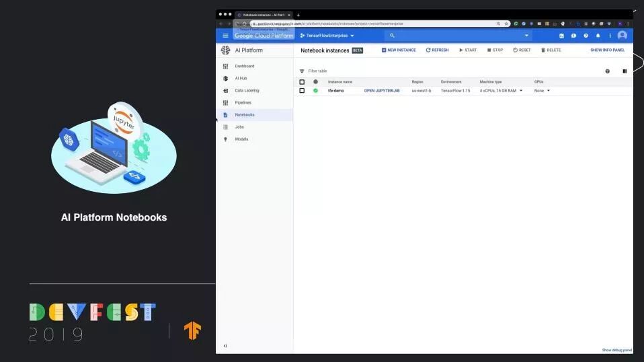This screenshot has height=362, width=644.
Task: Click the Dashboard sidebar icon
Action: coord(225,66)
